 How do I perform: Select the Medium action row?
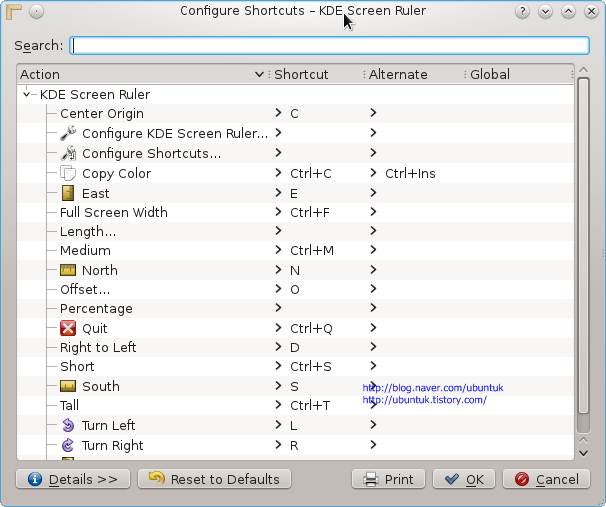click(296, 250)
